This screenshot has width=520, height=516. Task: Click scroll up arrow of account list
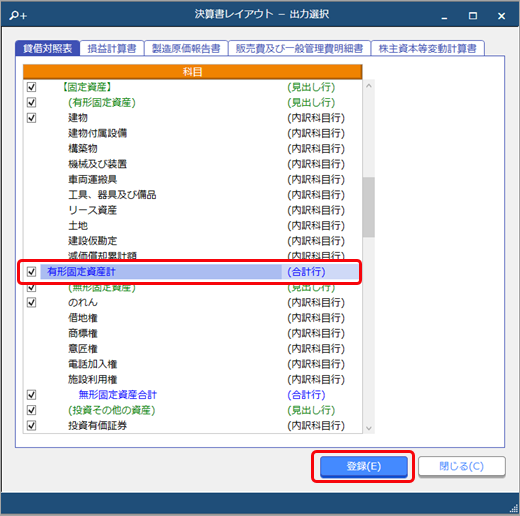click(369, 86)
